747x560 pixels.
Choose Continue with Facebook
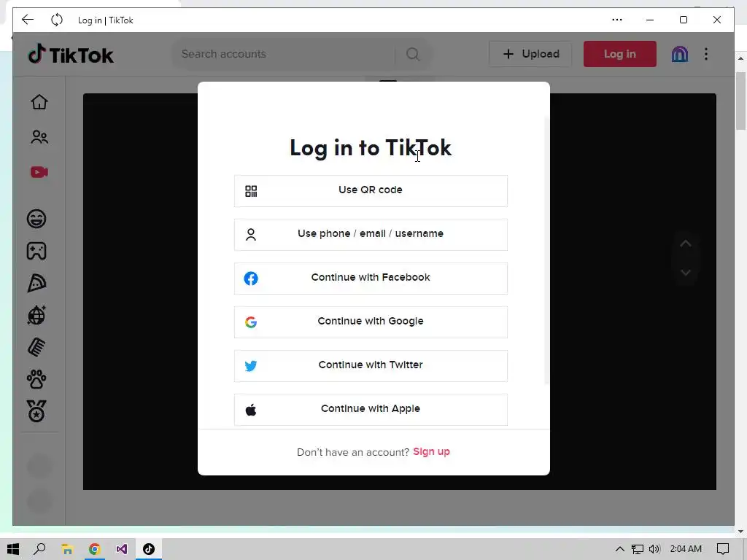coord(371,279)
